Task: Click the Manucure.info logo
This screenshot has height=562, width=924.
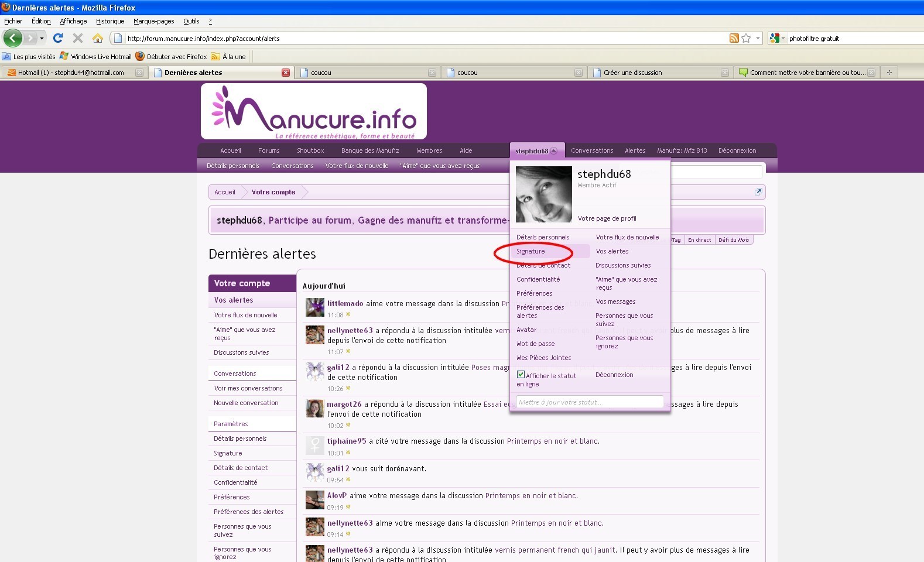Action: (313, 111)
